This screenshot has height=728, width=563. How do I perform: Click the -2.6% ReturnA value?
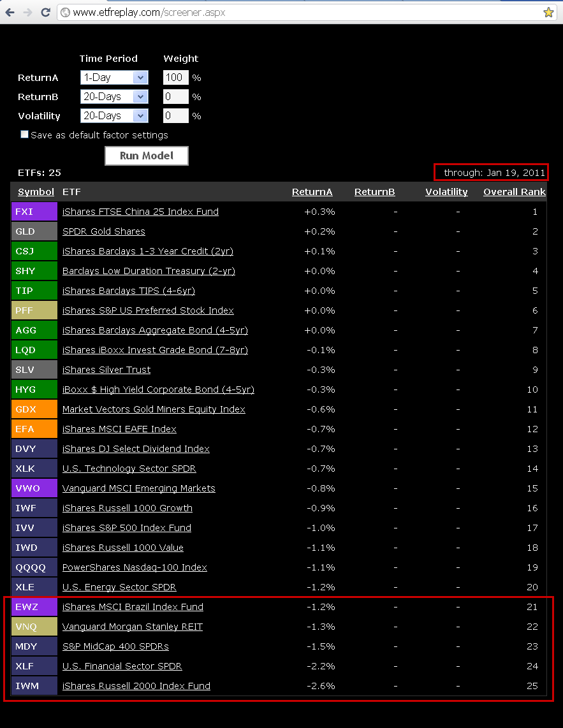click(x=321, y=686)
